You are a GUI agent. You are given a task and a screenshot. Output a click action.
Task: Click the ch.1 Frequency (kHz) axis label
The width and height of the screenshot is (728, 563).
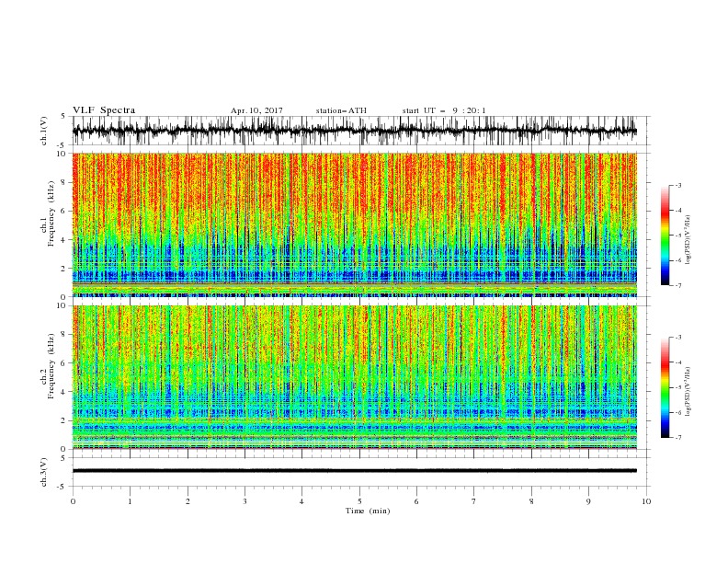tap(48, 214)
